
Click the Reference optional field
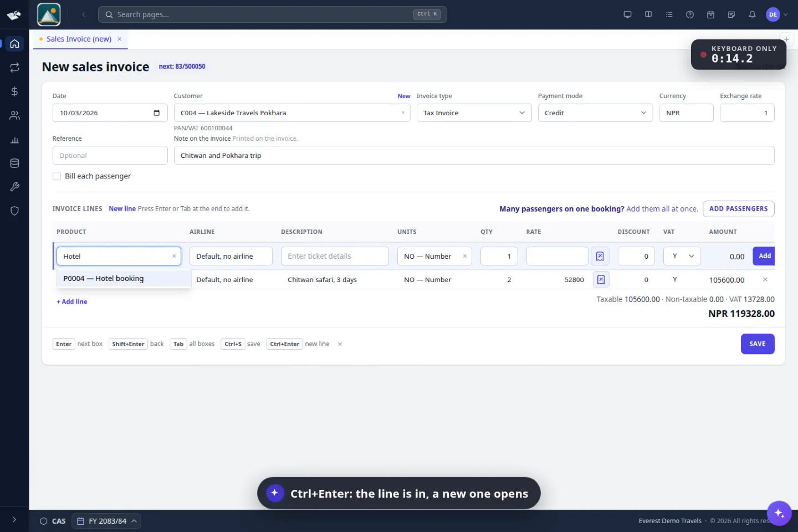[110, 156]
